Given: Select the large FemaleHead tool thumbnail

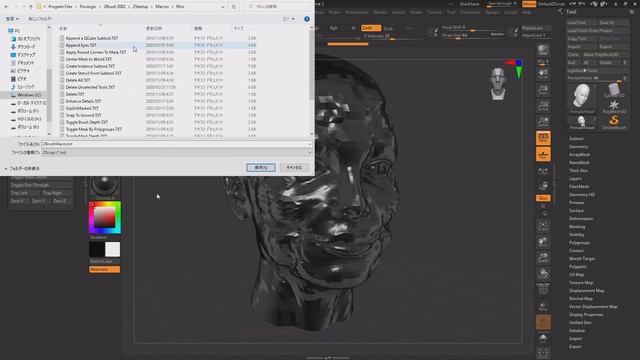Looking at the screenshot, I should click(x=582, y=98).
